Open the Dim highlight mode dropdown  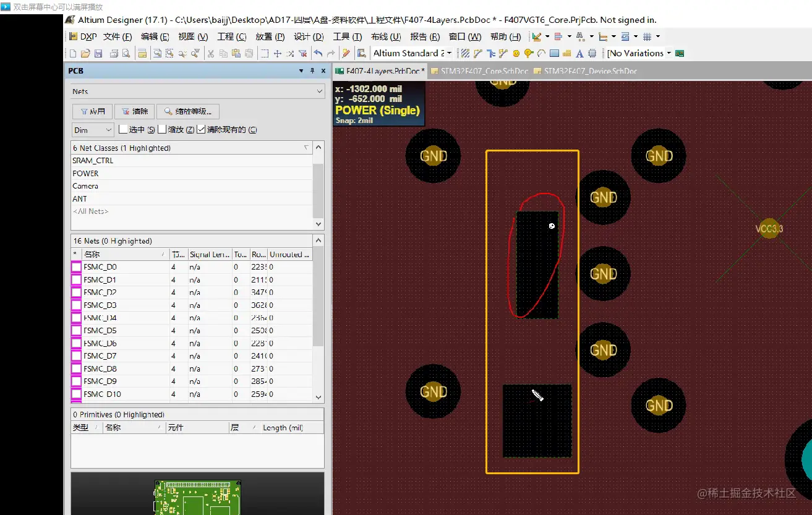point(93,130)
